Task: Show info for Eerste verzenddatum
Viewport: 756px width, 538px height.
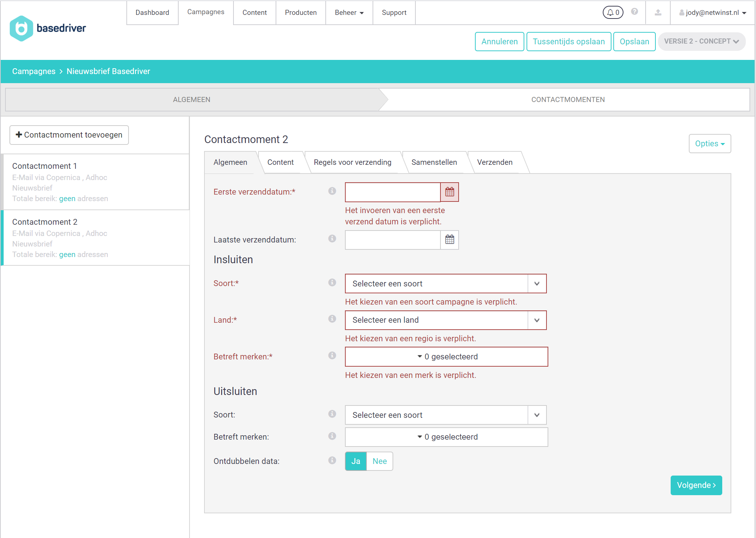Action: pos(332,191)
